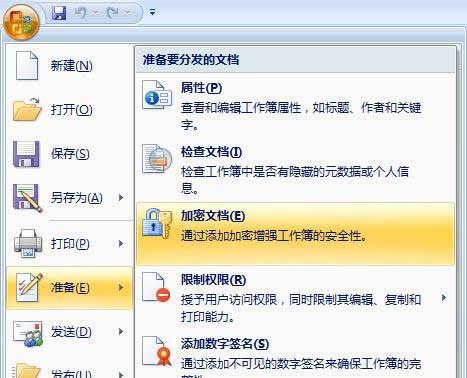The width and height of the screenshot is (467, 378).
Task: Choose 添加数字签名(S) option title
Action: tap(225, 344)
